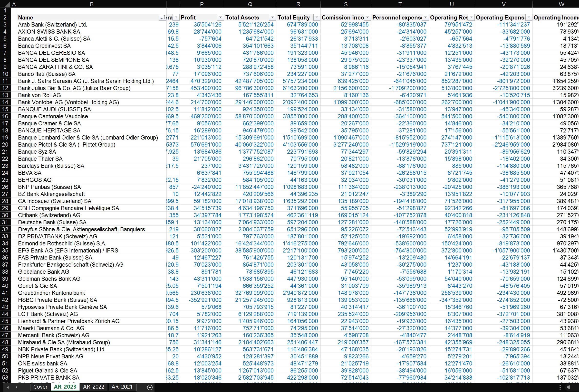Select the Profit cell for BBVA SA
The height and width of the screenshot is (392, 579).
[202, 173]
